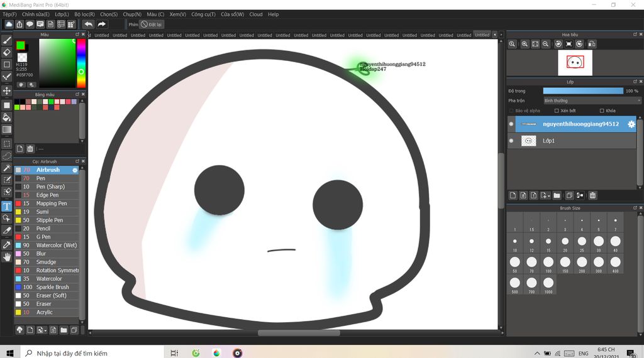Activate the Text tool
Image resolution: width=644 pixels, height=358 pixels.
coord(7,206)
